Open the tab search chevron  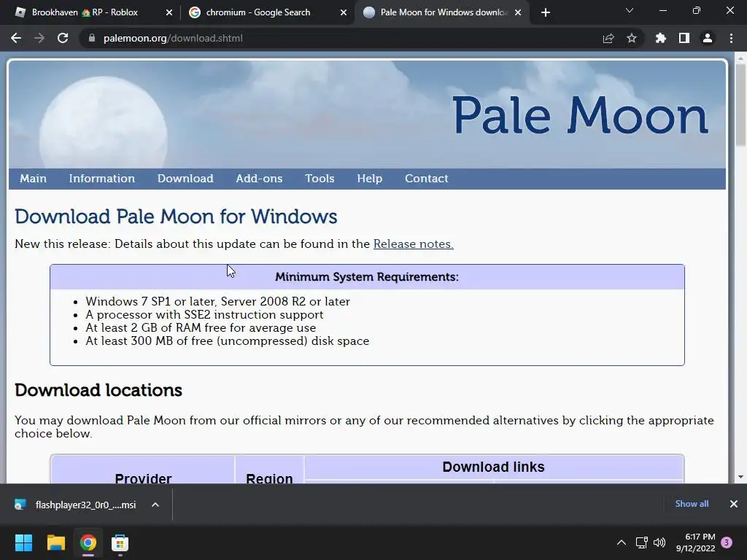[630, 10]
